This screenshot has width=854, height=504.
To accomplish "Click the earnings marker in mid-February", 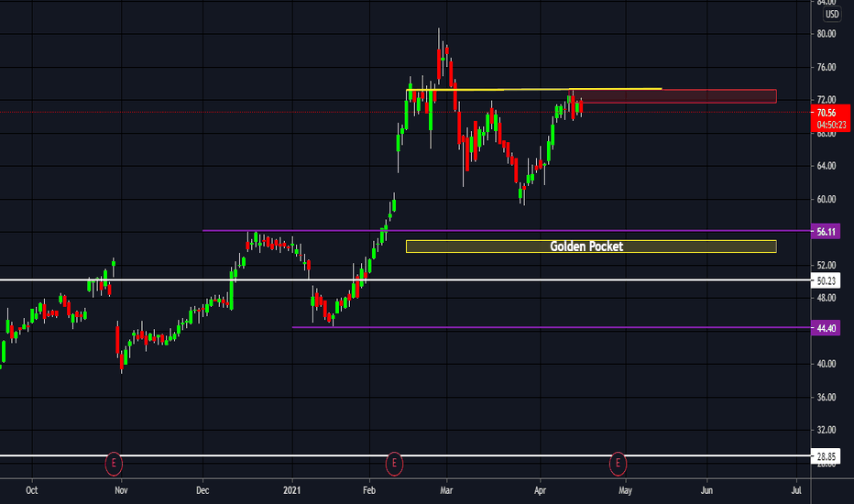I will tap(394, 464).
